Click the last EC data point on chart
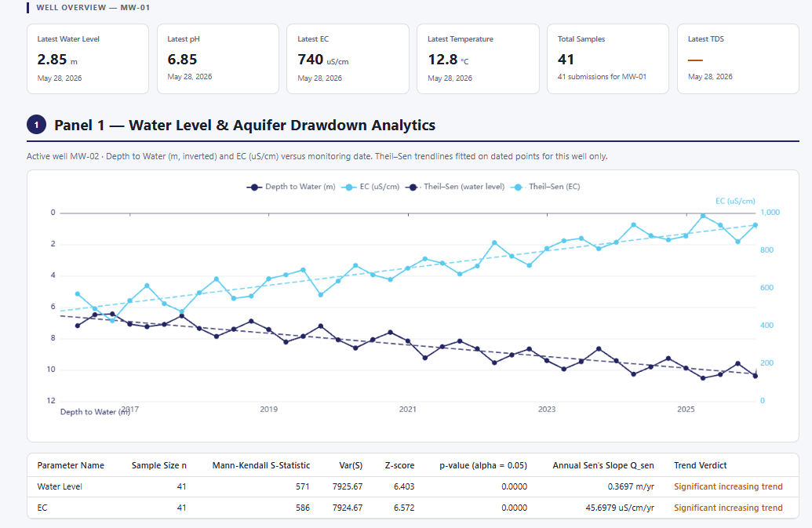This screenshot has height=528, width=812. click(x=755, y=225)
